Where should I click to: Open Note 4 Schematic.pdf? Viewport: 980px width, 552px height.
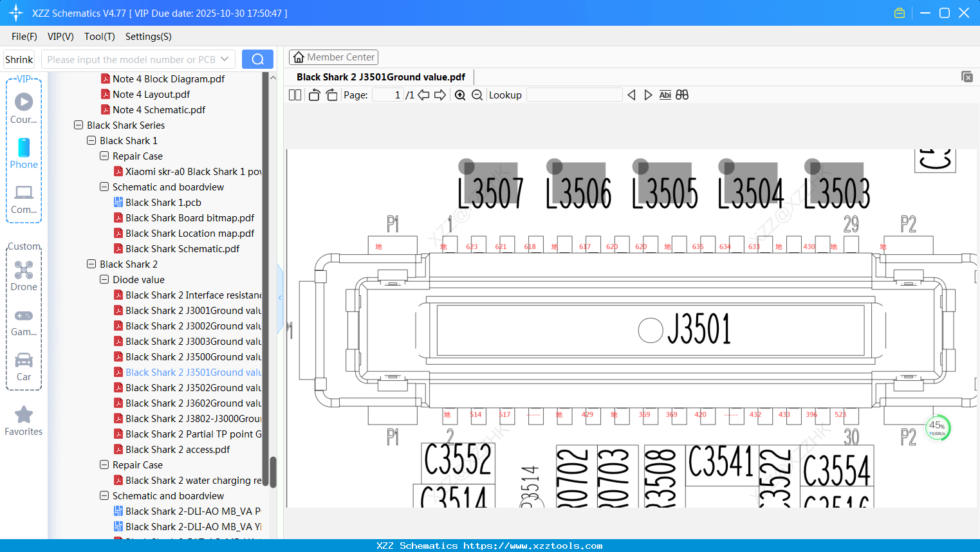[159, 110]
